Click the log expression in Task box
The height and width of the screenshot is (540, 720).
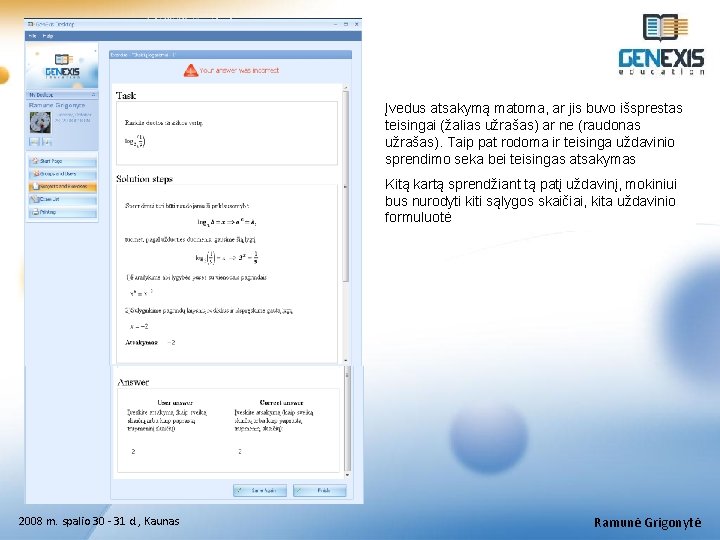click(x=135, y=141)
